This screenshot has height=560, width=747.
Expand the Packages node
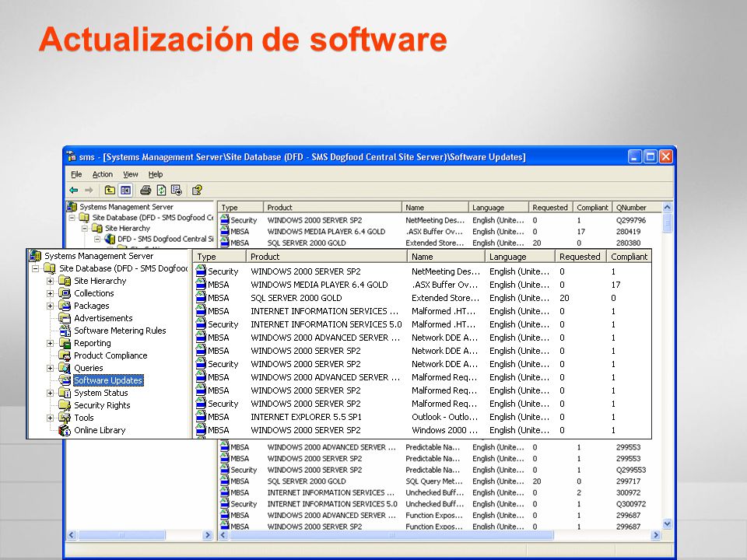click(50, 306)
